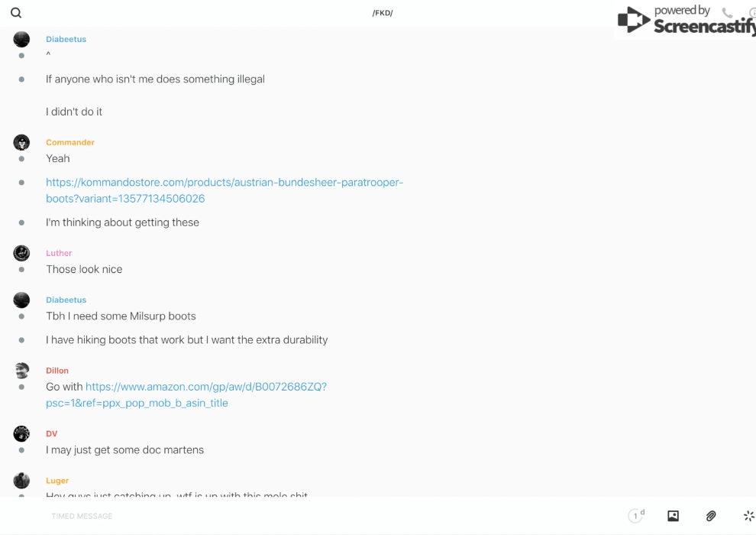Focus the Timed Message input field
756x535 pixels.
pos(305,516)
